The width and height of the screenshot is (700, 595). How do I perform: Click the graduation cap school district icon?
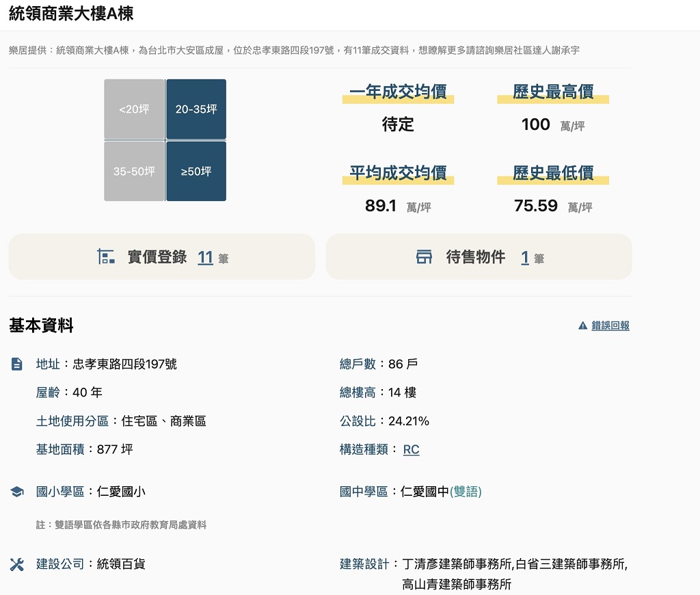[x=17, y=492]
